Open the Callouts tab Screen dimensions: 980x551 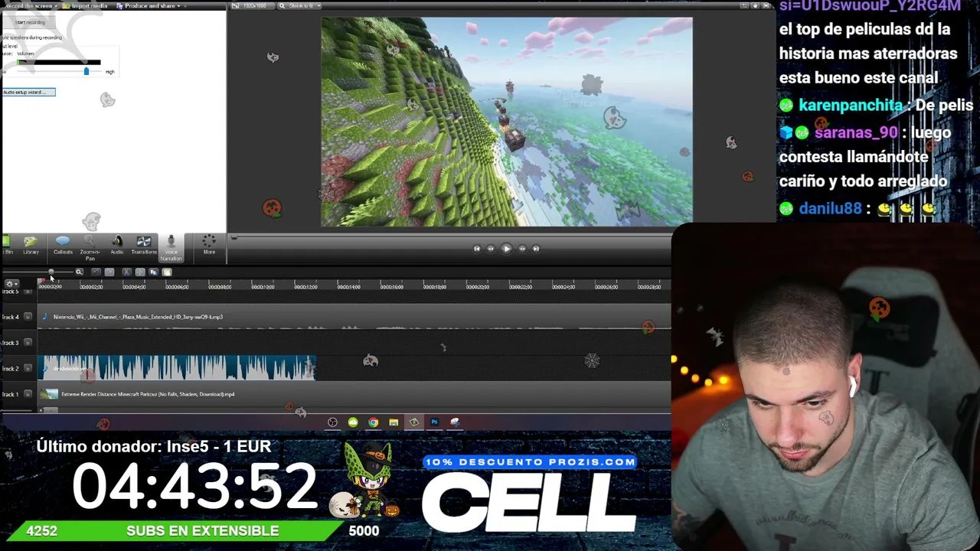[x=63, y=245]
